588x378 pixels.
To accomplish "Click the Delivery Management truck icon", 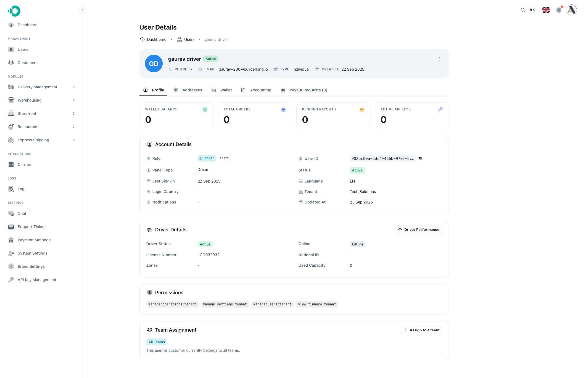I will (x=11, y=87).
